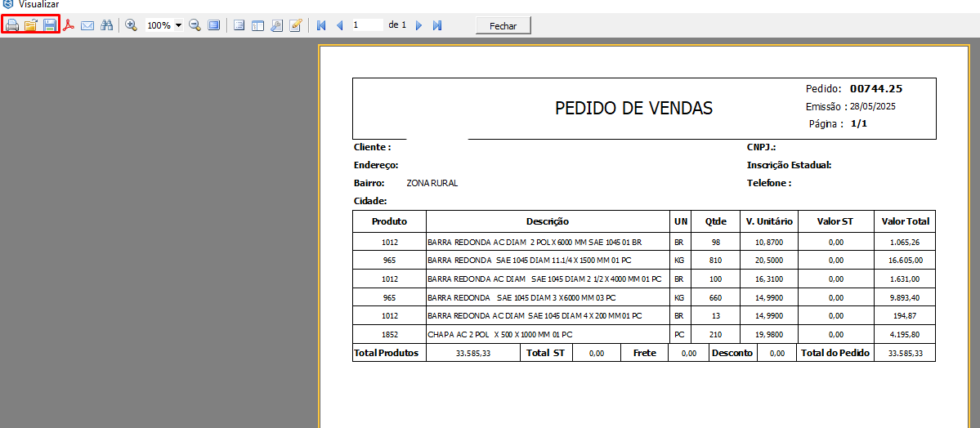Image resolution: width=980 pixels, height=428 pixels.
Task: Zoom out on the report preview
Action: point(195,25)
